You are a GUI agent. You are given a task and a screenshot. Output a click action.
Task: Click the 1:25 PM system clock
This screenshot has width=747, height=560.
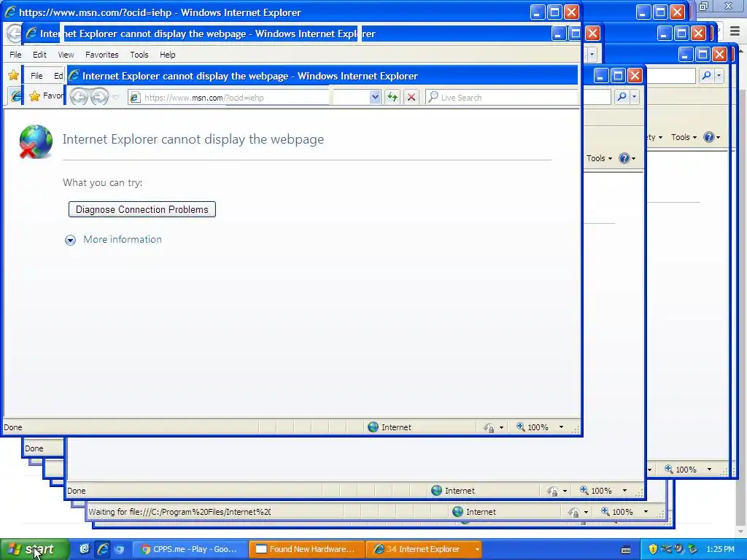coord(720,549)
